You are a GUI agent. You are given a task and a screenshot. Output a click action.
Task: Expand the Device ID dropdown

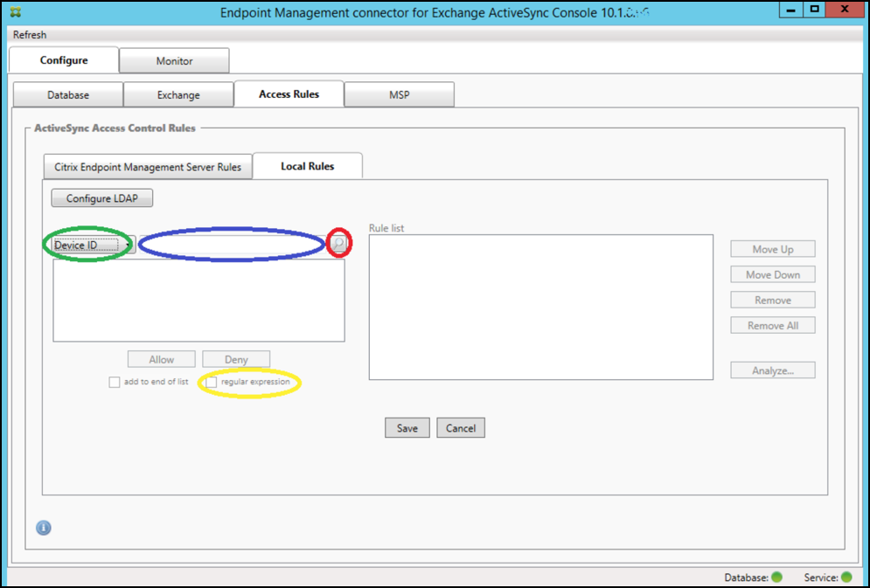click(94, 245)
